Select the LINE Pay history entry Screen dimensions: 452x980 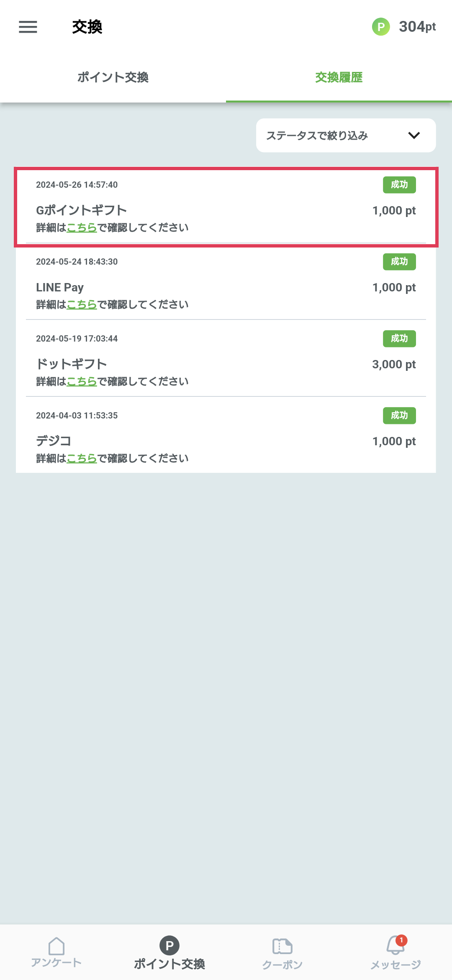tap(226, 284)
